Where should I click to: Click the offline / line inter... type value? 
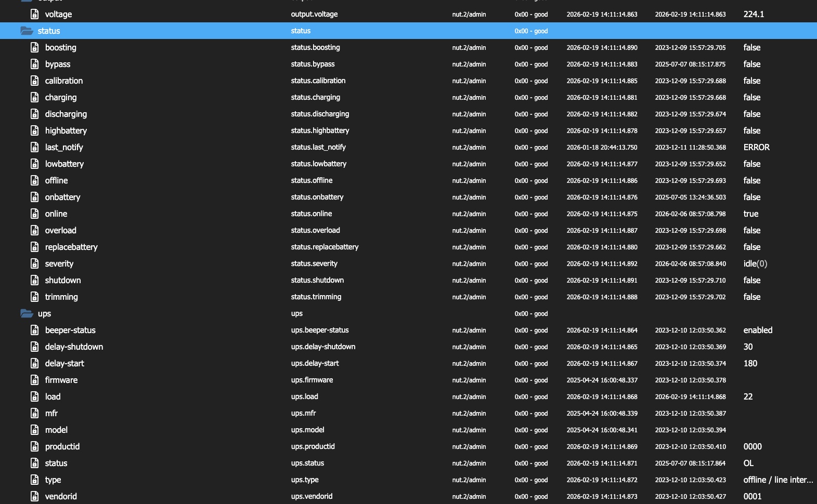778,480
